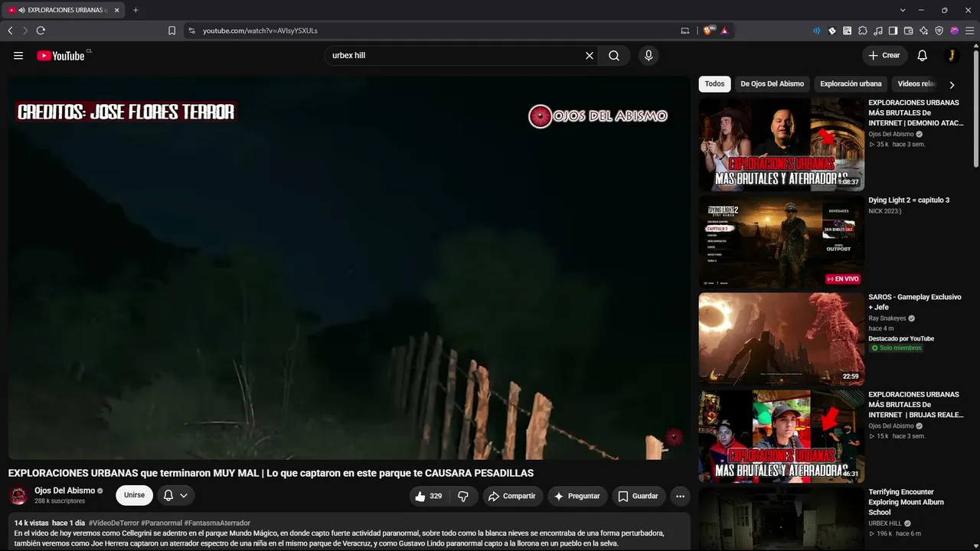The height and width of the screenshot is (551, 980).
Task: Open site settings icon in the address bar
Action: pos(191,31)
